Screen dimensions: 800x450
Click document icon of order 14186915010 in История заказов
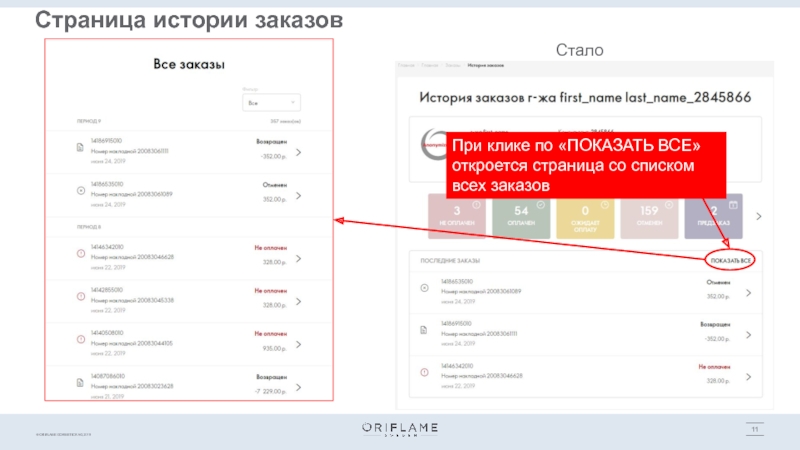423,330
